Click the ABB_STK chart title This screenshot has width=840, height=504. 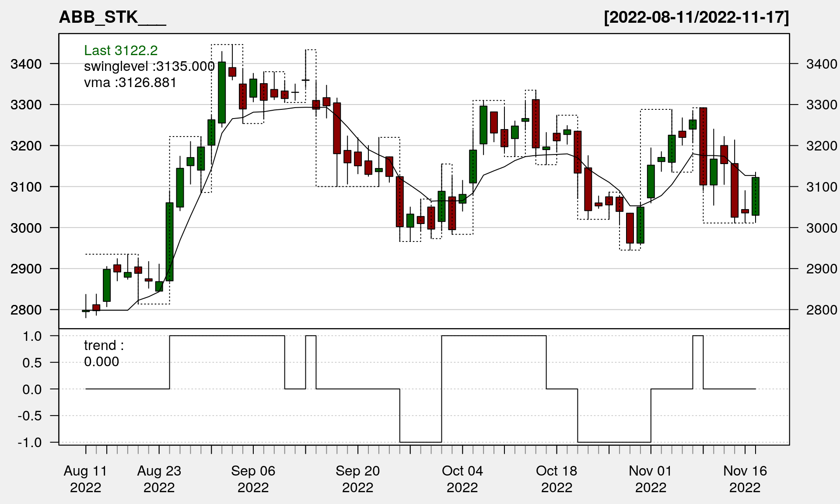pyautogui.click(x=112, y=17)
